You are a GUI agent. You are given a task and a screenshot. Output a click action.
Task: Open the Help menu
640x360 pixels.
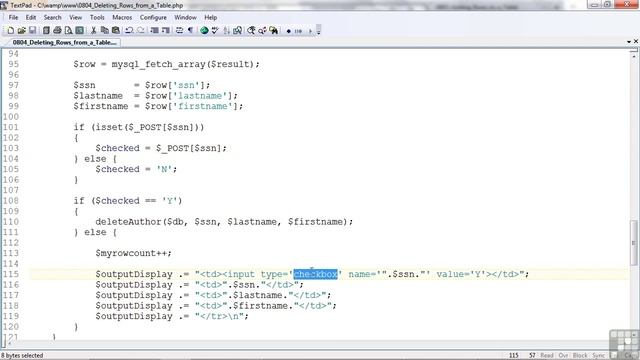click(211, 18)
